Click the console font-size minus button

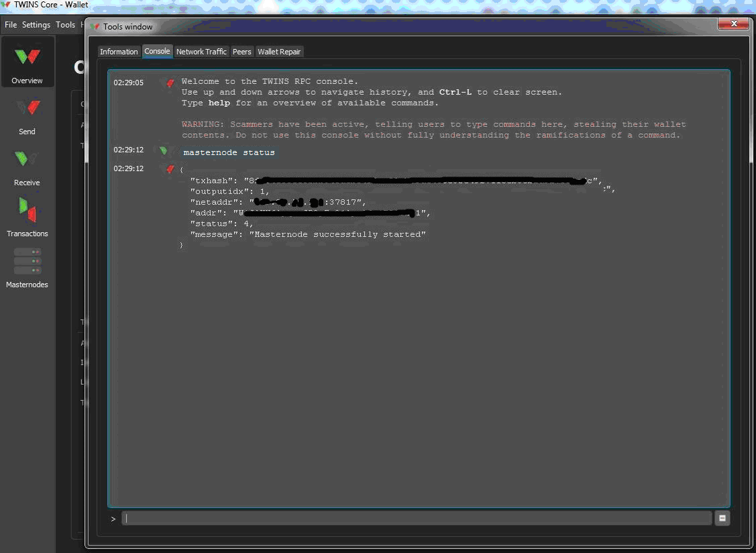[722, 518]
